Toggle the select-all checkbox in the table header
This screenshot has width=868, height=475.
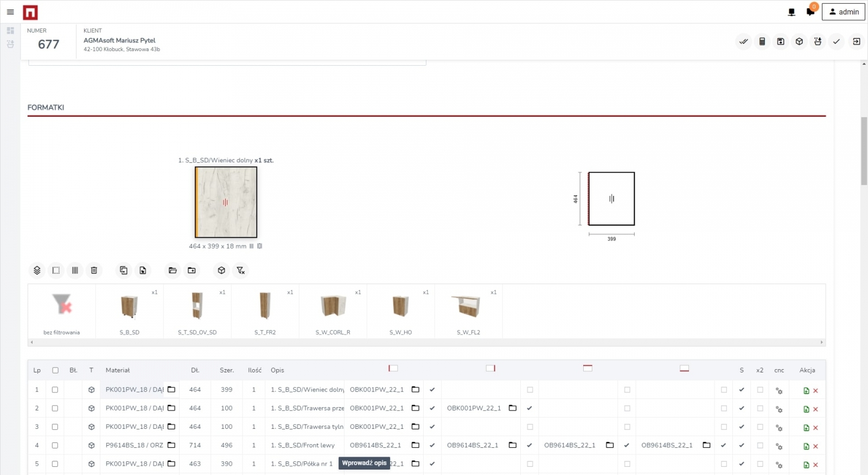click(55, 370)
